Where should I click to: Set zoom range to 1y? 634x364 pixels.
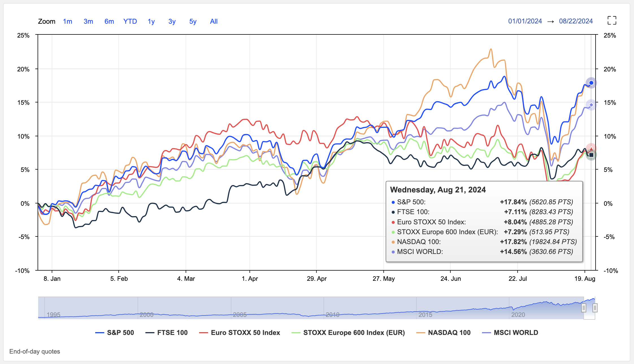pos(151,21)
